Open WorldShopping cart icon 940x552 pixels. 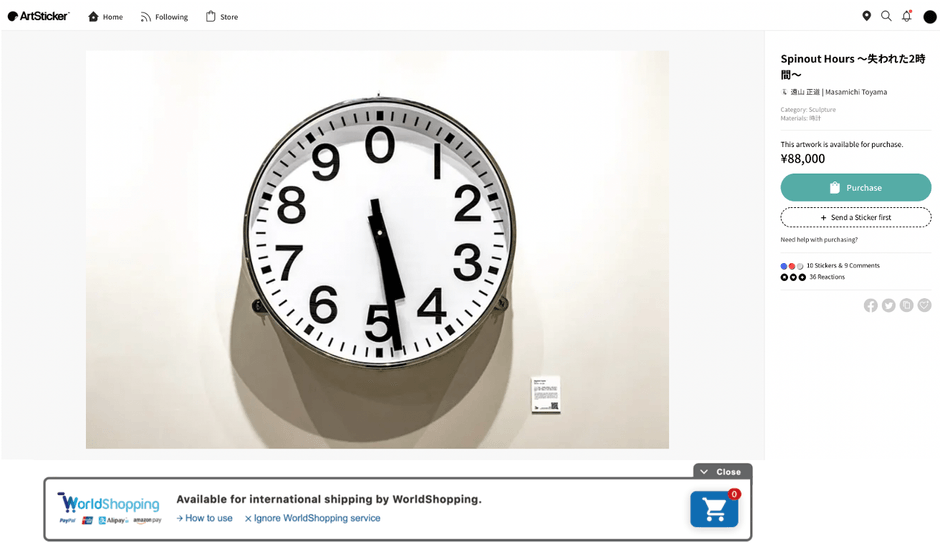(x=714, y=509)
